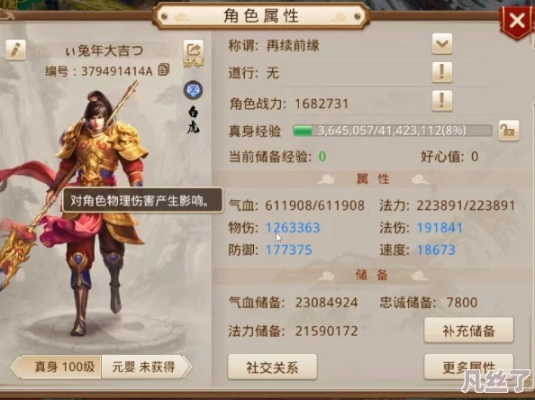Click the pencil edit name icon
The width and height of the screenshot is (535, 400).
pyautogui.click(x=16, y=50)
